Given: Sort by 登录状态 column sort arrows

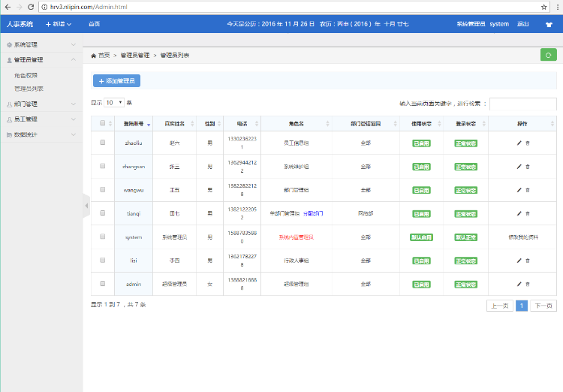Looking at the screenshot, I should tap(484, 124).
